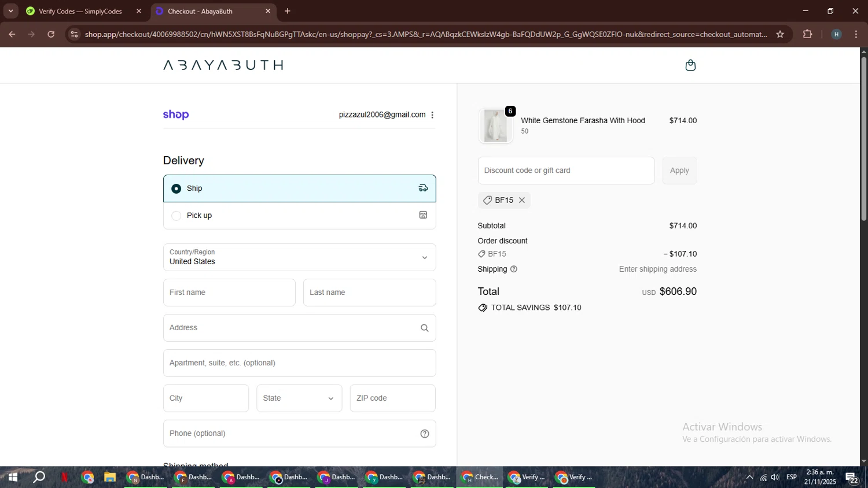Click the Pick up store icon
Screen dimensions: 868x488
pos(423,215)
